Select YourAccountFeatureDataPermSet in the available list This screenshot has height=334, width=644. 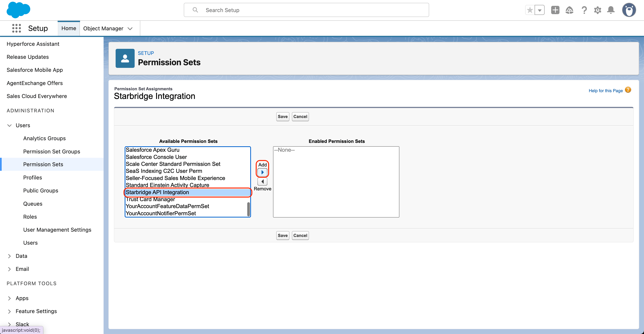coord(186,206)
